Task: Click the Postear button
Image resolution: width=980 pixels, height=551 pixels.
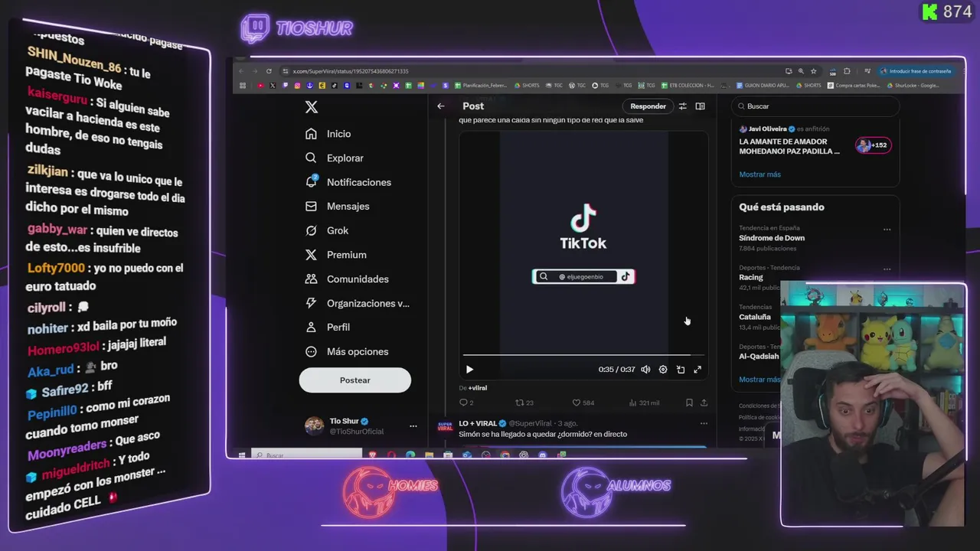Action: [354, 380]
